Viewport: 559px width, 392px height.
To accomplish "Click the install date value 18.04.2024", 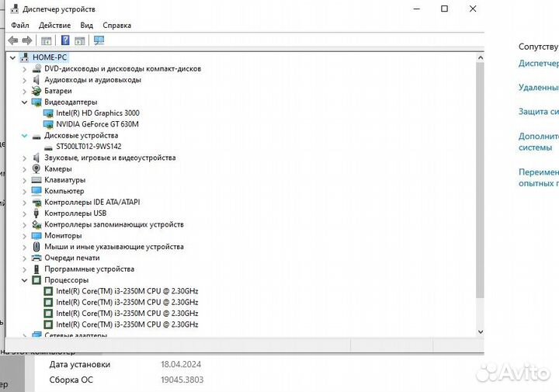I will tap(181, 365).
